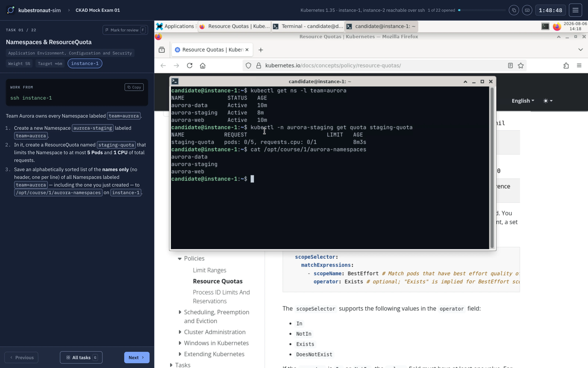588x368 pixels.
Task: Go forward in Firefox
Action: [x=176, y=66]
